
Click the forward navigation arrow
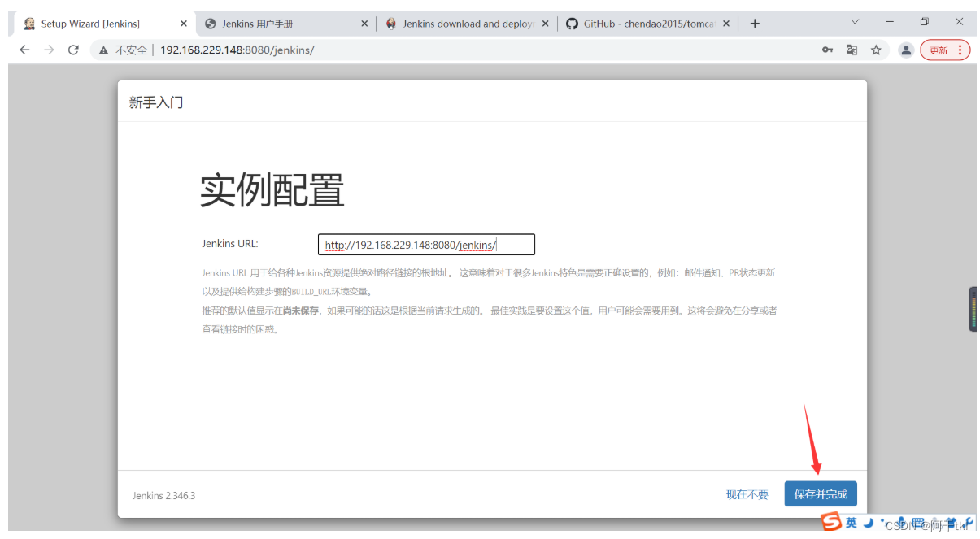click(49, 50)
